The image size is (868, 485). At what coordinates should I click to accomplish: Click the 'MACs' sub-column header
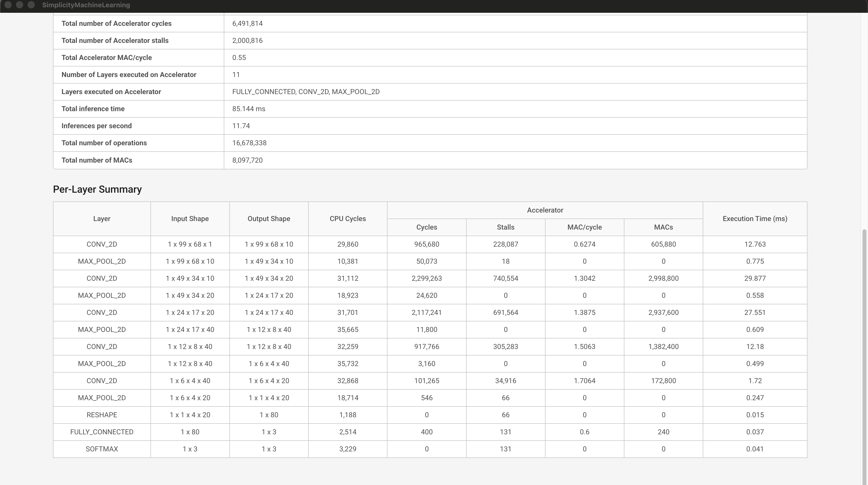[664, 227]
